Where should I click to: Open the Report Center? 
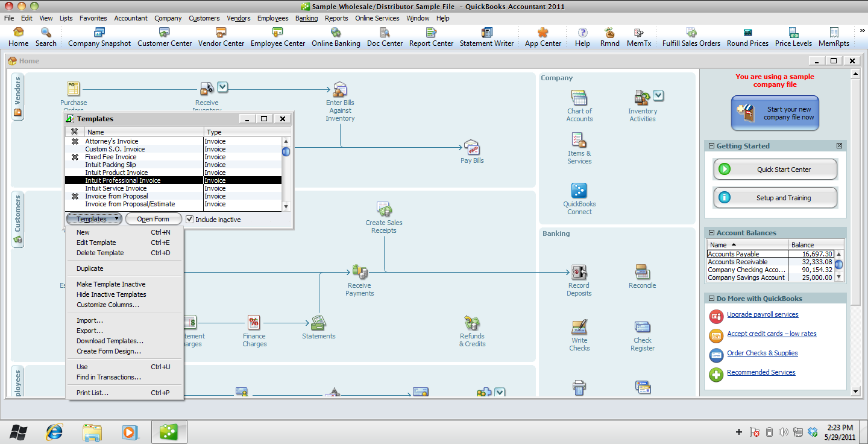(x=431, y=37)
